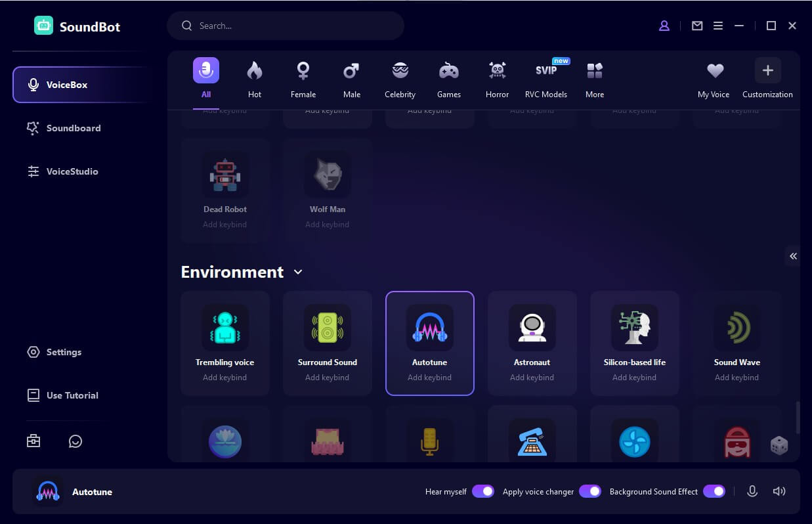Image resolution: width=812 pixels, height=524 pixels.
Task: Click the Search field at the top
Action: tap(286, 26)
